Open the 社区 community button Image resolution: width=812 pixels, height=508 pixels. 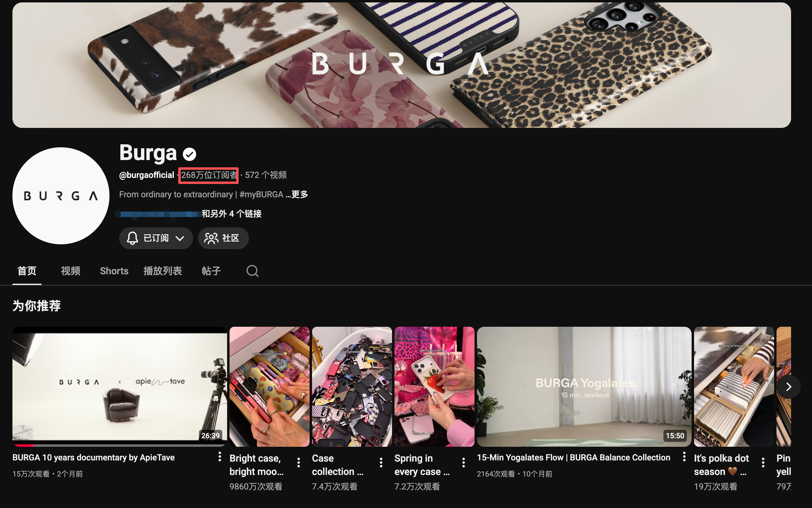tap(223, 238)
